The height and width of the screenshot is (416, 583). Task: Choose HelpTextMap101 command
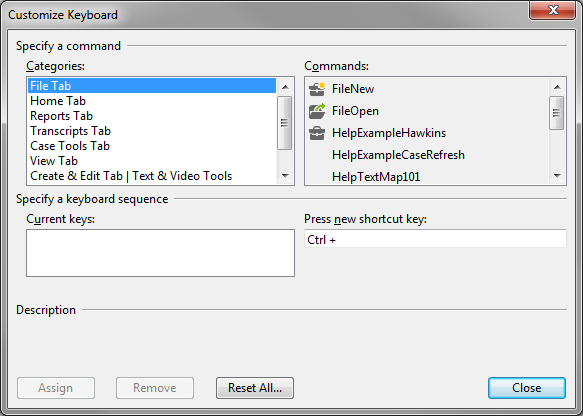tap(376, 177)
